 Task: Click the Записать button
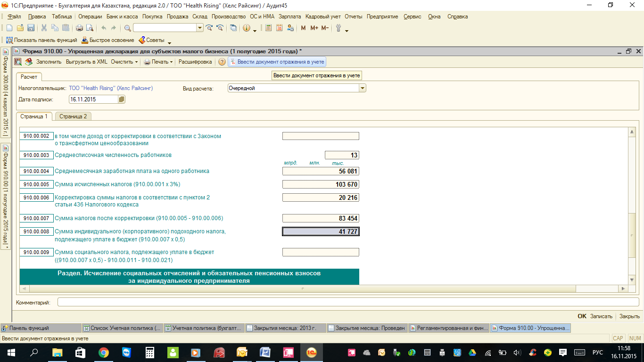(601, 316)
